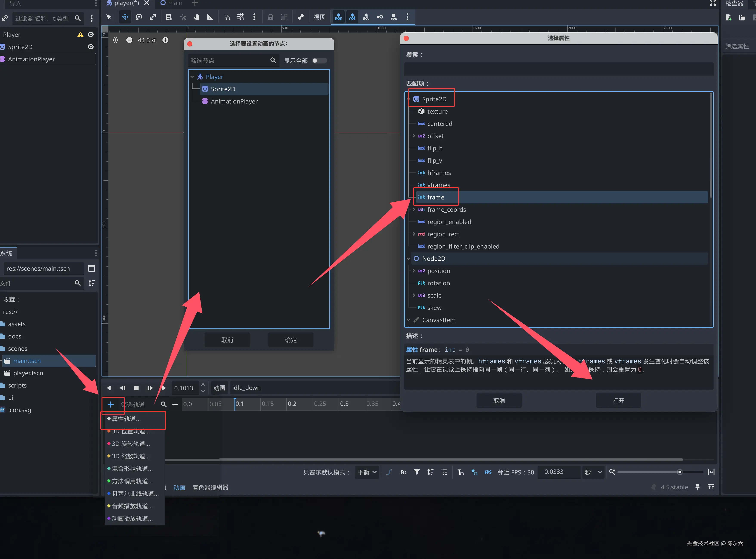Screen dimensions: 756x559
Task: Lock selected node with lock icon
Action: 270,17
